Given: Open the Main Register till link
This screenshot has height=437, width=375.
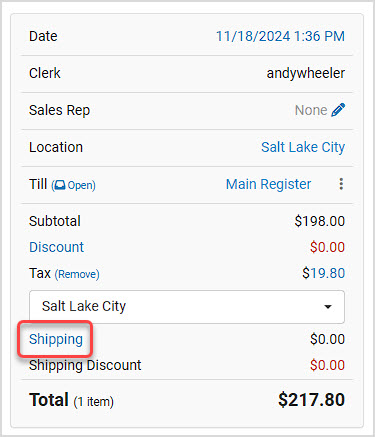Looking at the screenshot, I should pyautogui.click(x=269, y=184).
